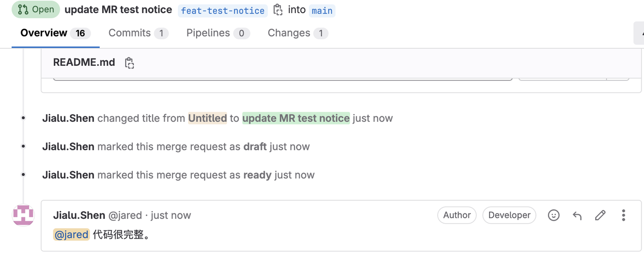Click the Developer role badge
Screen dimensions: 644x261
tap(509, 215)
